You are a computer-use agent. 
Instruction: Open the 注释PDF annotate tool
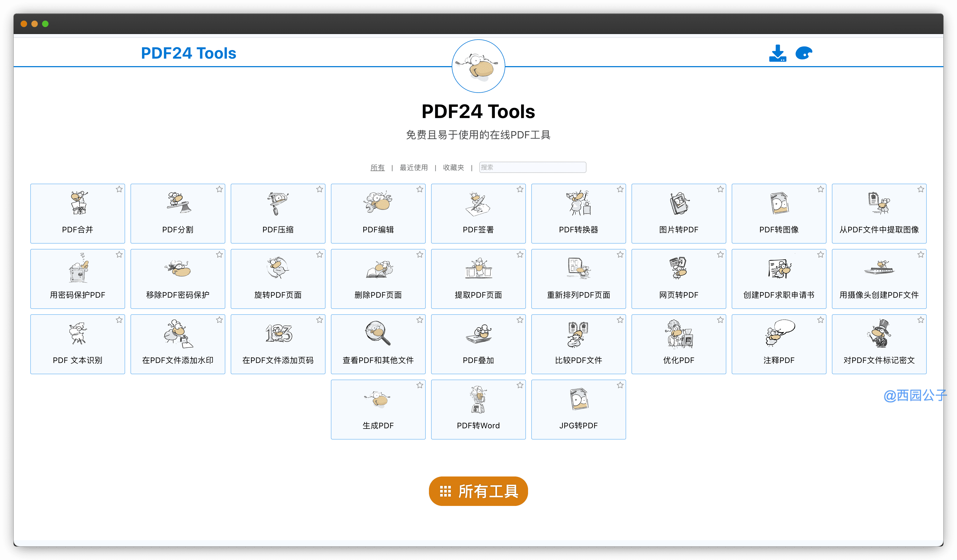[779, 344]
